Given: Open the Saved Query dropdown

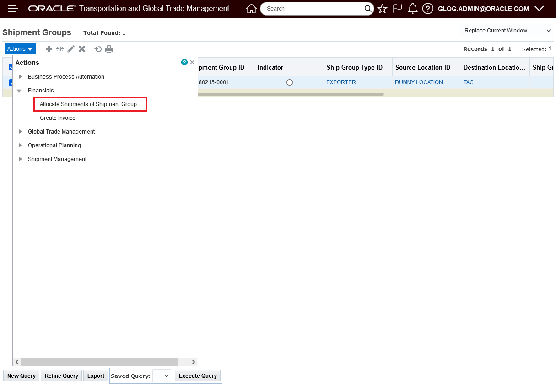Looking at the screenshot, I should [162, 376].
